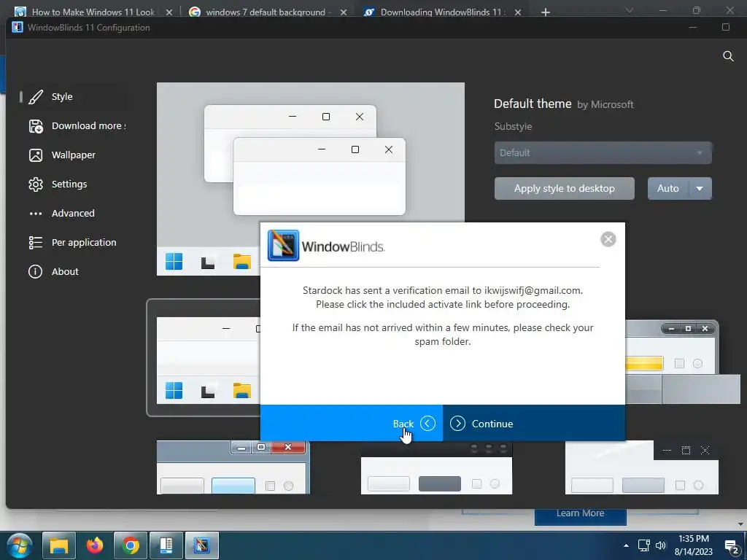Click Apply style to desktop
This screenshot has height=560, width=747.
(x=564, y=189)
